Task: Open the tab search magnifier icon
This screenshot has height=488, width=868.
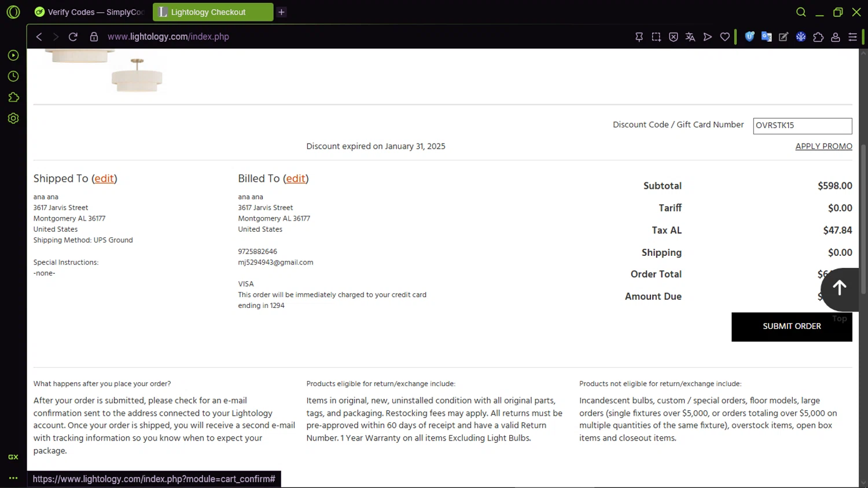Action: click(801, 12)
